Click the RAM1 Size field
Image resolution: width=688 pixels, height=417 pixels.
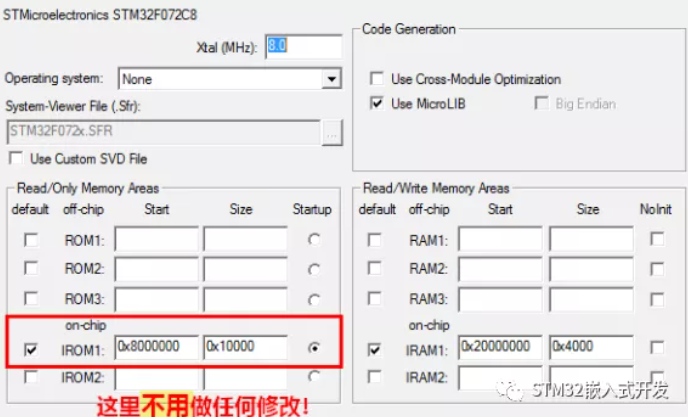[x=591, y=239]
